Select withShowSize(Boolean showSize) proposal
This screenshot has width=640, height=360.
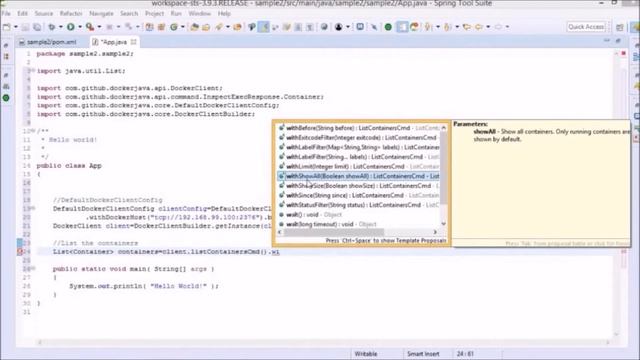pos(358,186)
